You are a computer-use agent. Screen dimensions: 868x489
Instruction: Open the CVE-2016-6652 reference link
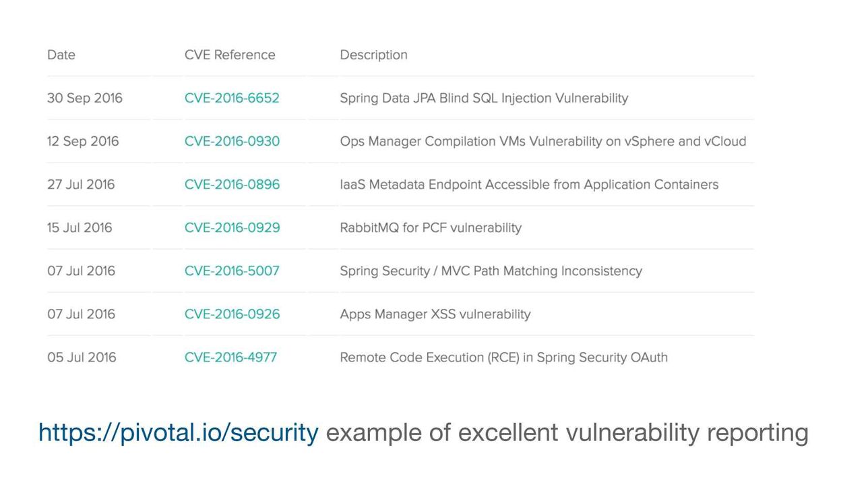click(x=232, y=98)
